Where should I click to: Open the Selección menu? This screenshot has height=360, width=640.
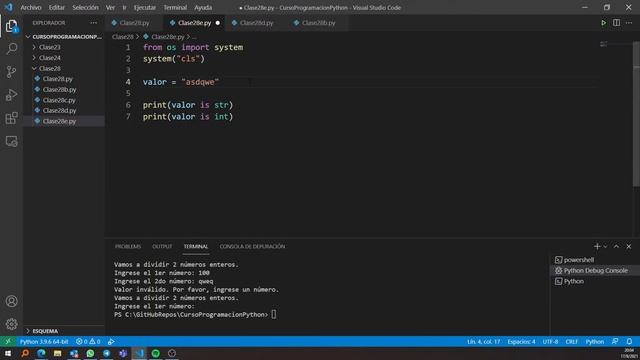tap(85, 7)
